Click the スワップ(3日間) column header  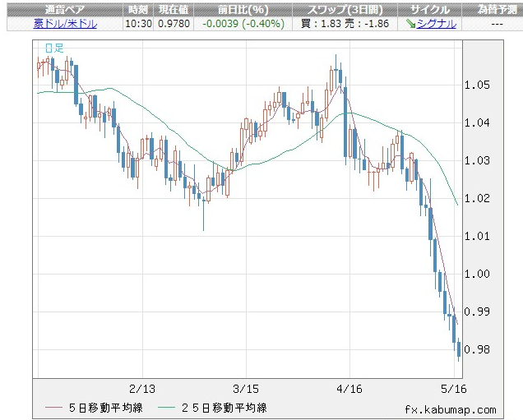[x=343, y=9]
